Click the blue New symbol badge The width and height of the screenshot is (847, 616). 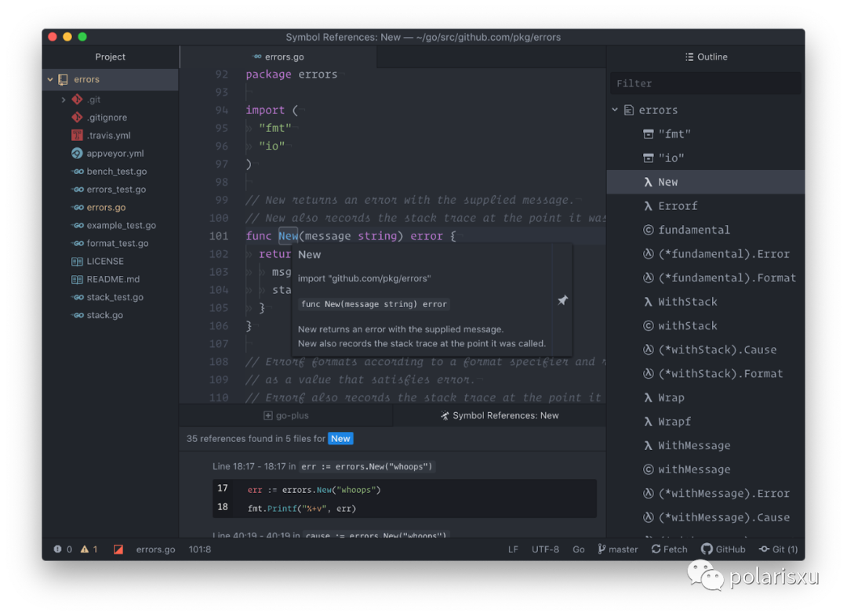pyautogui.click(x=340, y=438)
